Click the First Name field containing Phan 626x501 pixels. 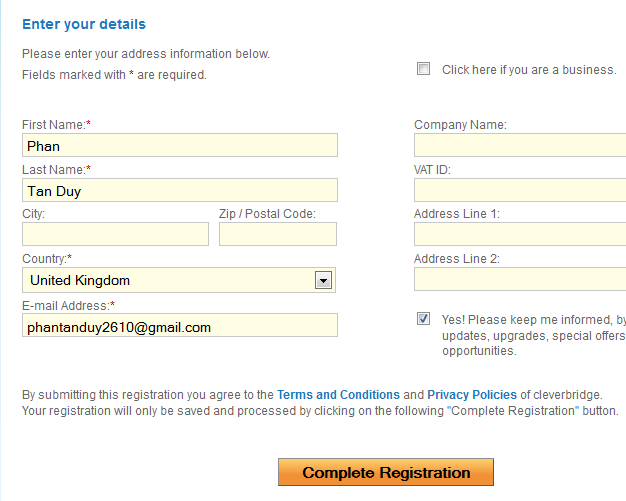(x=179, y=146)
